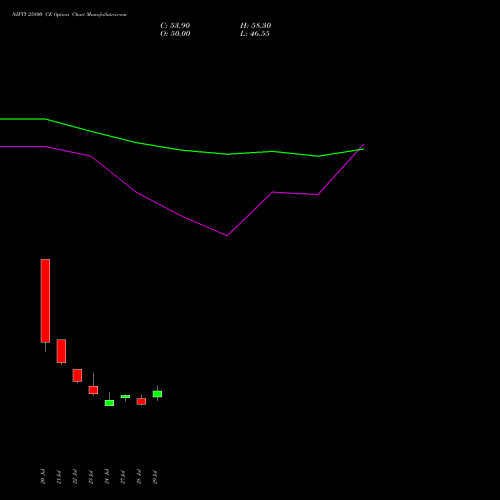Click the 22 Jul date axis label
500x500 pixels.
click(75, 477)
